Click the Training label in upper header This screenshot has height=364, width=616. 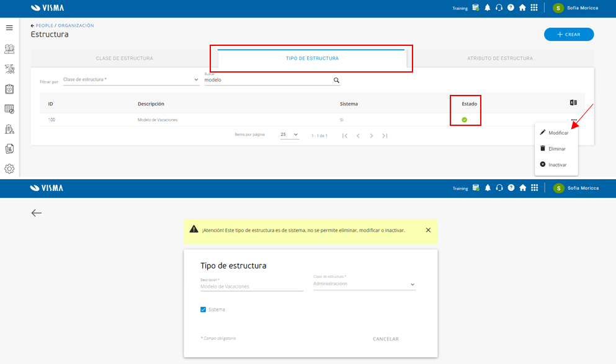coord(460,8)
